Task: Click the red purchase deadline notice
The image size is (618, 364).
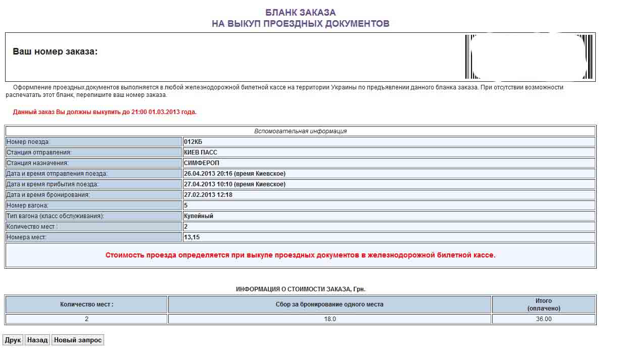Action: point(105,112)
